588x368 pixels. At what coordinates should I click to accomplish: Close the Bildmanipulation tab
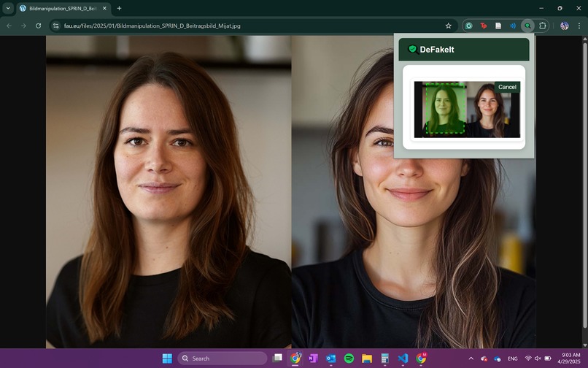pos(104,8)
